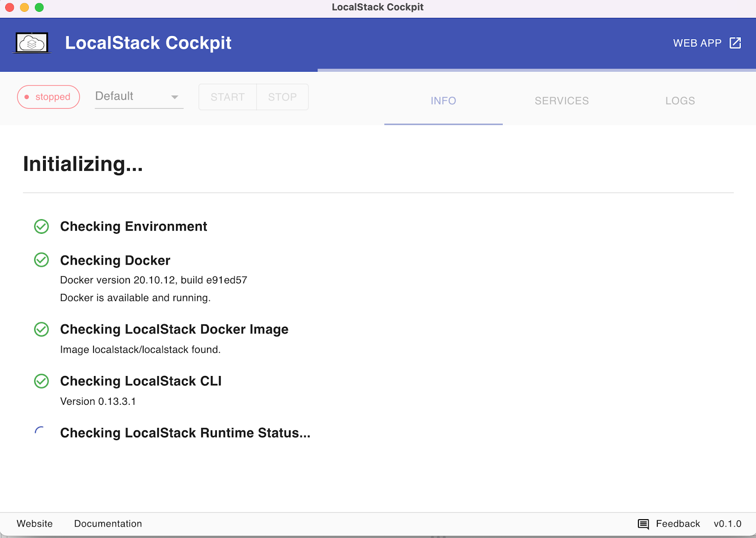Open the Default configuration selector
The image size is (756, 538).
(132, 96)
